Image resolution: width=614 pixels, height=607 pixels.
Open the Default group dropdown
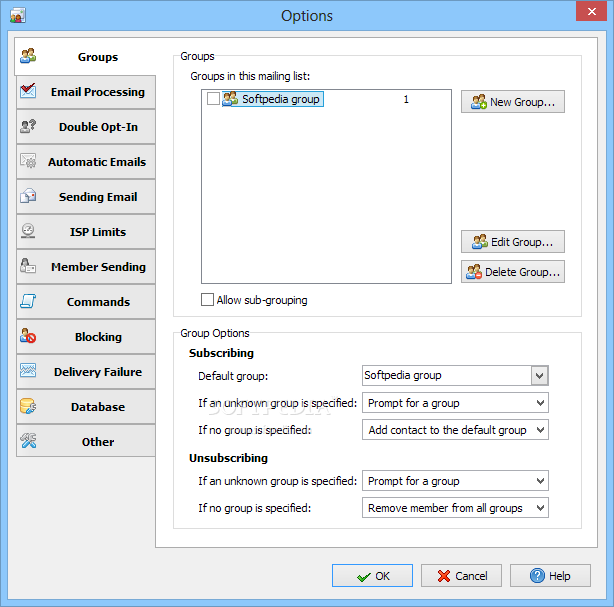[540, 376]
